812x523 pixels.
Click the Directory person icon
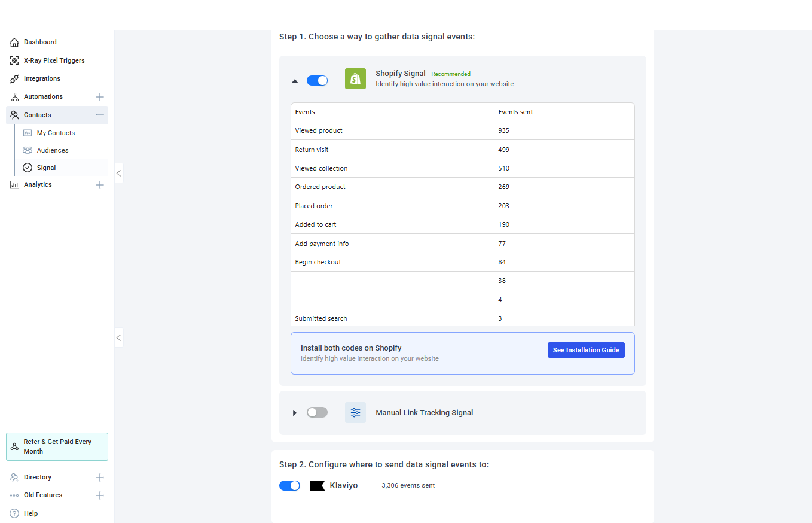point(14,478)
